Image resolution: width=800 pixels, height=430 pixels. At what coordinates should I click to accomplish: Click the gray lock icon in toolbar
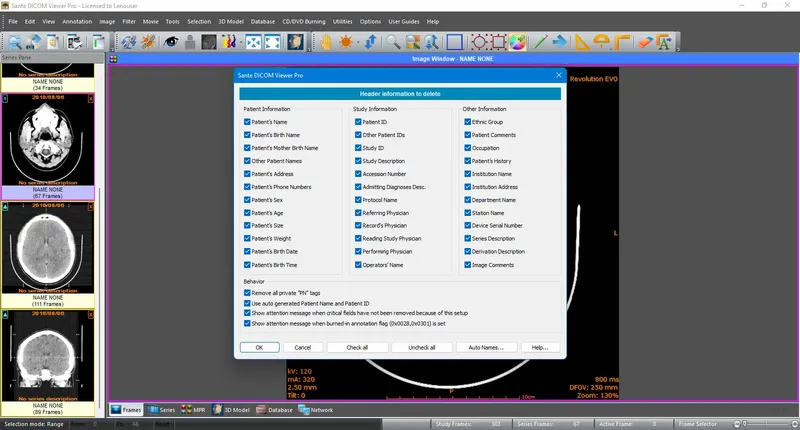pyautogui.click(x=190, y=42)
